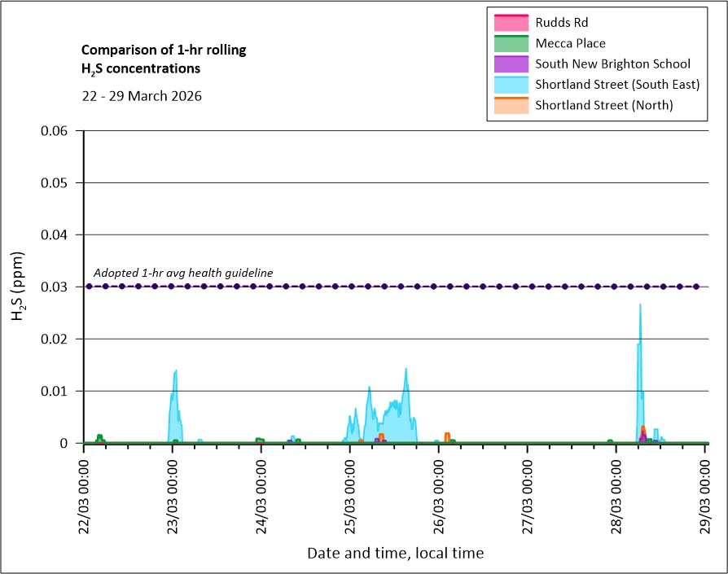The width and height of the screenshot is (728, 574).
Task: Click the 'South New Brighton School' legend text
Action: tap(612, 64)
